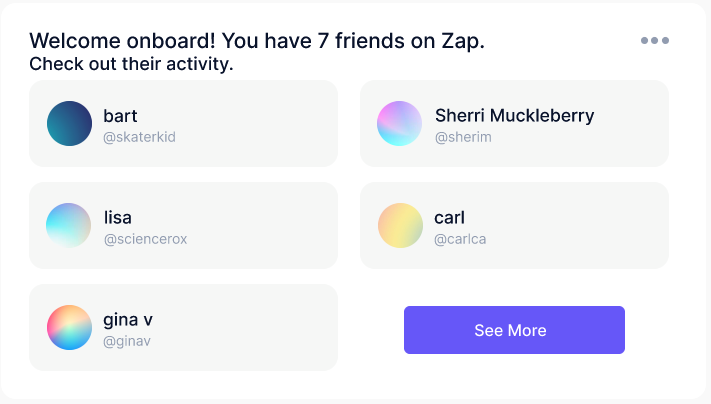This screenshot has width=711, height=404.
Task: Open the @ginav handle link
Action: 127,341
